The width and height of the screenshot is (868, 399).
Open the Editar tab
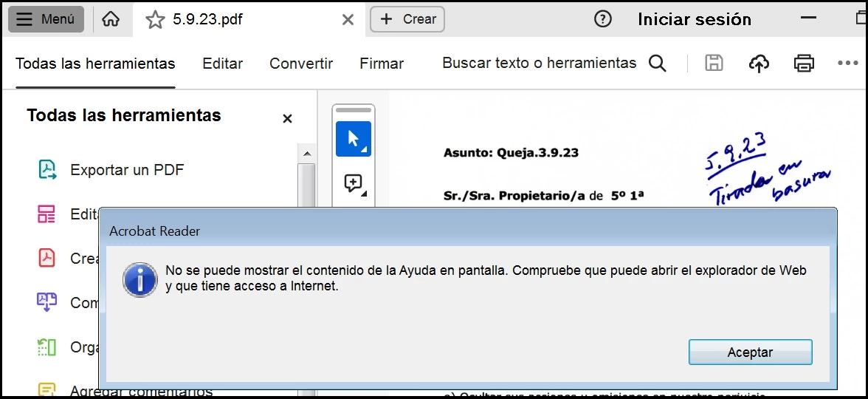tap(223, 64)
